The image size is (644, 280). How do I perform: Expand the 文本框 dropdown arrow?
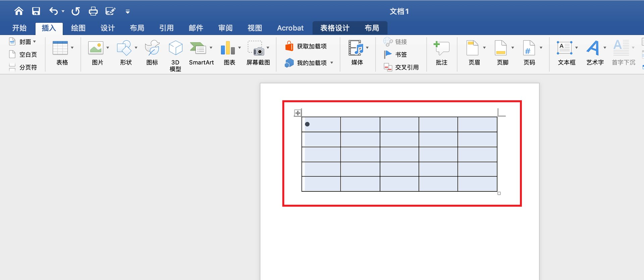pyautogui.click(x=577, y=48)
